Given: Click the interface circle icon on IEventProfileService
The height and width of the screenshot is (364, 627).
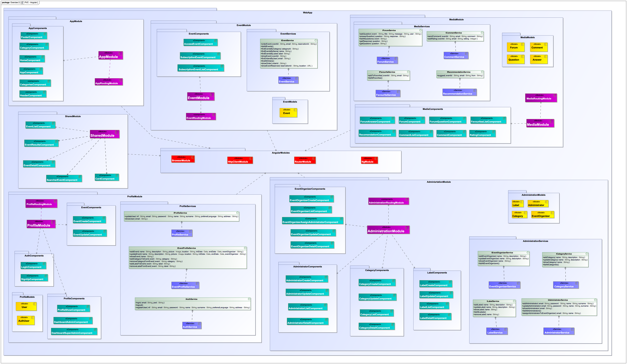Looking at the screenshot, I should [245, 248].
